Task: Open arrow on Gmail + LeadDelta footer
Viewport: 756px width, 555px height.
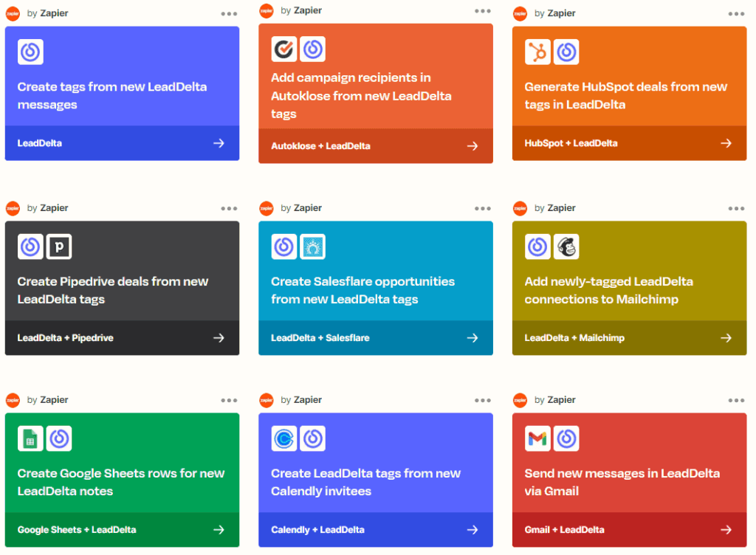Action: 726,529
